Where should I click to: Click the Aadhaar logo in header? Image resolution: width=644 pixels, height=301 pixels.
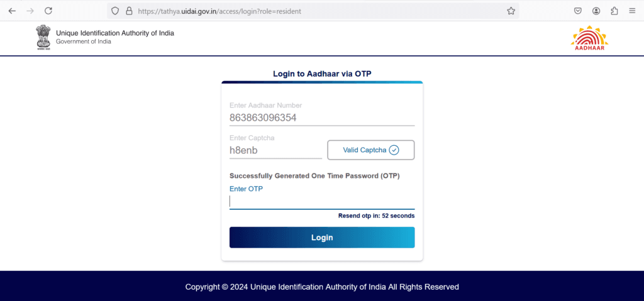[589, 38]
